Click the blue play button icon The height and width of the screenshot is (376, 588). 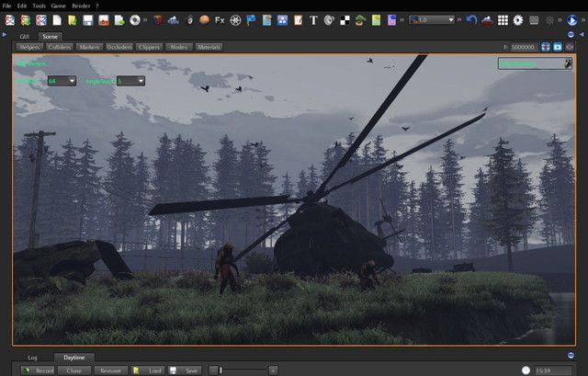(572, 19)
